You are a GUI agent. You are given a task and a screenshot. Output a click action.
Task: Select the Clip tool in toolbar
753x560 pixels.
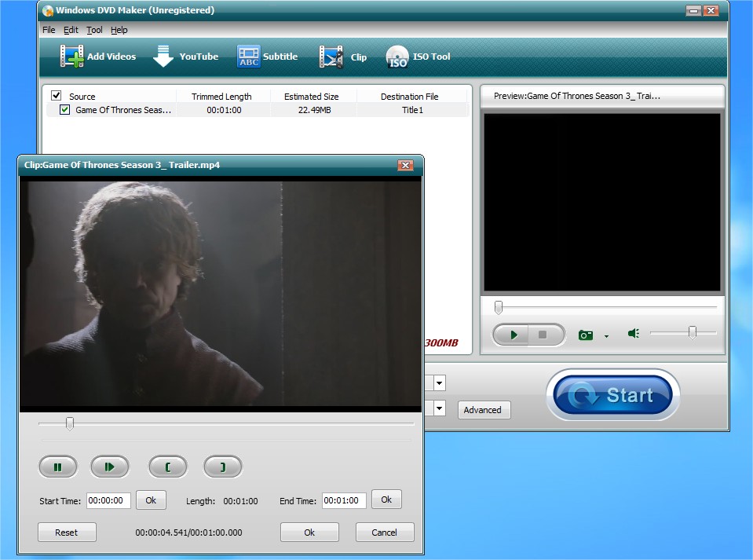[x=343, y=57]
